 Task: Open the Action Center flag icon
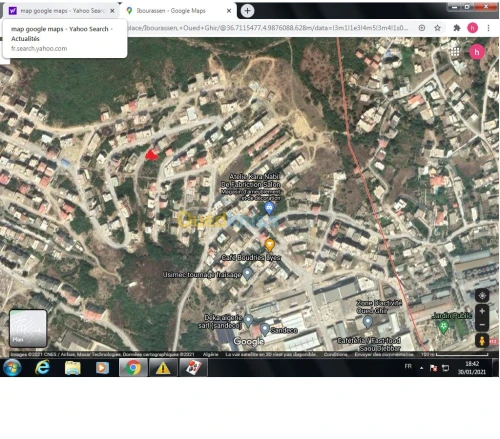point(433,368)
